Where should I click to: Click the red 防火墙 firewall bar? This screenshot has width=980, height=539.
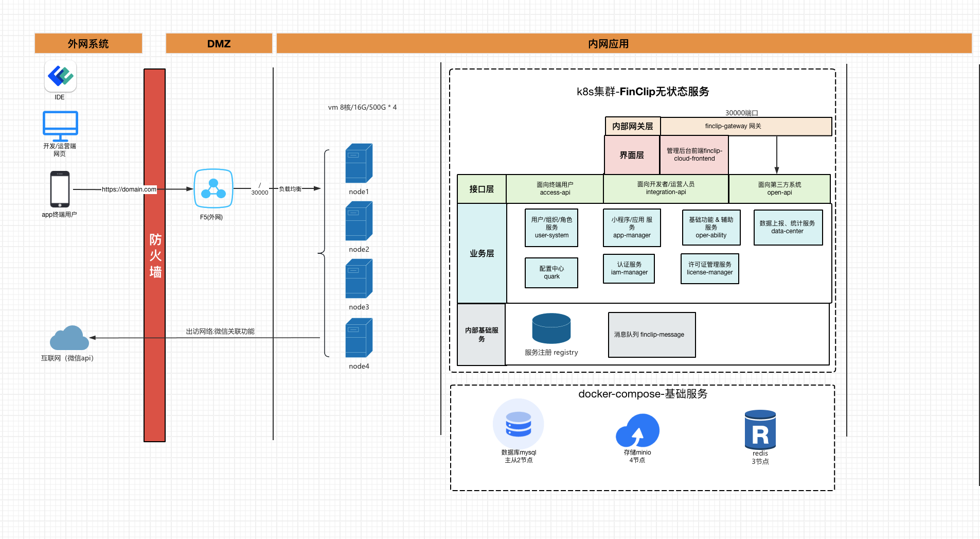[x=155, y=255]
